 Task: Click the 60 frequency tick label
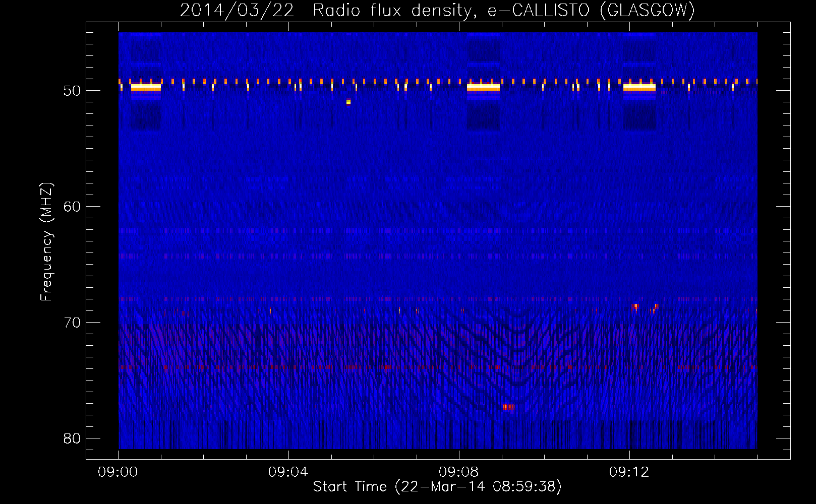point(72,207)
